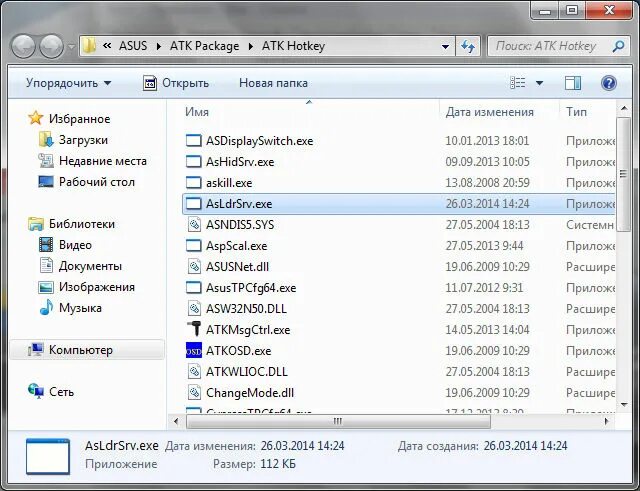Screen dimensions: 640x491
Task: Select file name ATKMsgCtrl.exe
Action: click(x=248, y=330)
